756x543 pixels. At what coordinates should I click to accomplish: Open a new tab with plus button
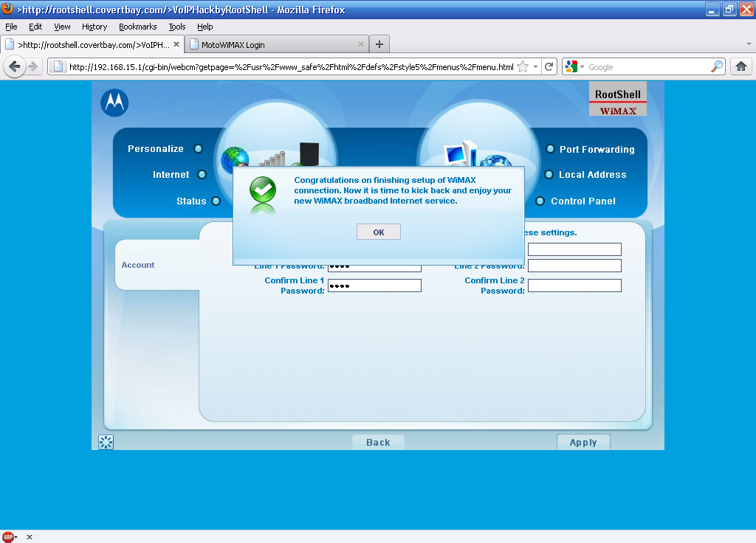coord(379,44)
